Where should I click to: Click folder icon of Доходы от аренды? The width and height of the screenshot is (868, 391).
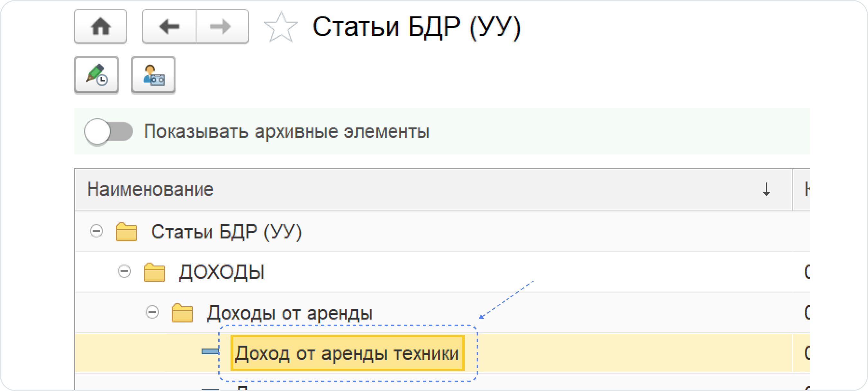coord(182,313)
